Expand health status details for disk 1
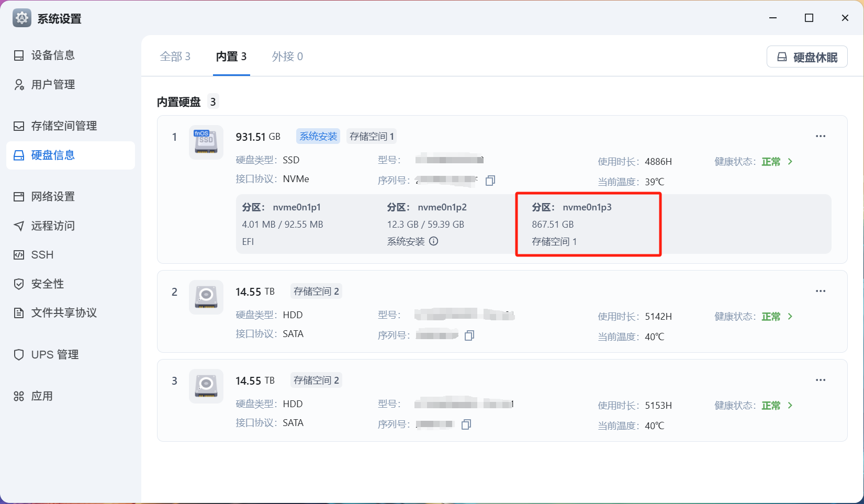 [x=790, y=162]
